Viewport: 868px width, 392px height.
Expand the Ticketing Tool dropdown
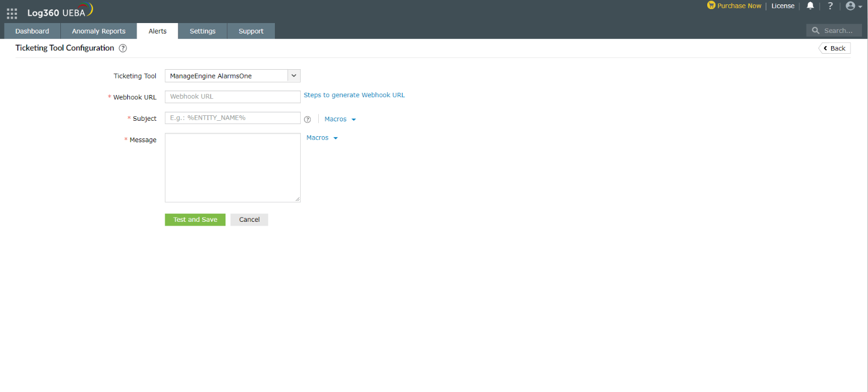233,76
